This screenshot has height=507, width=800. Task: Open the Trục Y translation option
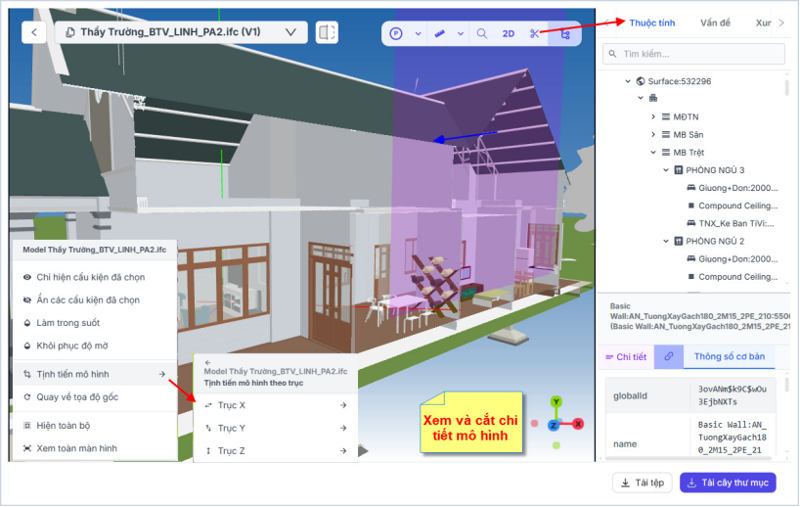coord(276,428)
